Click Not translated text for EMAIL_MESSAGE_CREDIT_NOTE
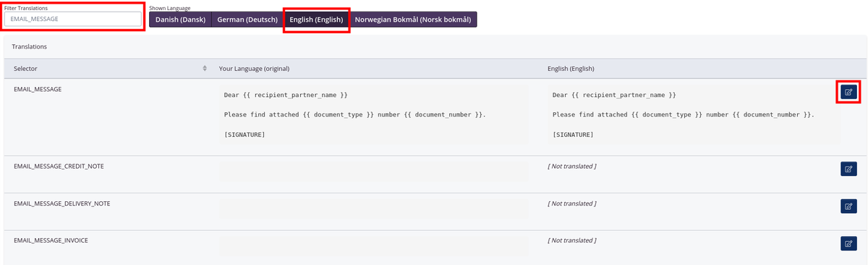Screen dimensions: 868x265 pyautogui.click(x=571, y=167)
